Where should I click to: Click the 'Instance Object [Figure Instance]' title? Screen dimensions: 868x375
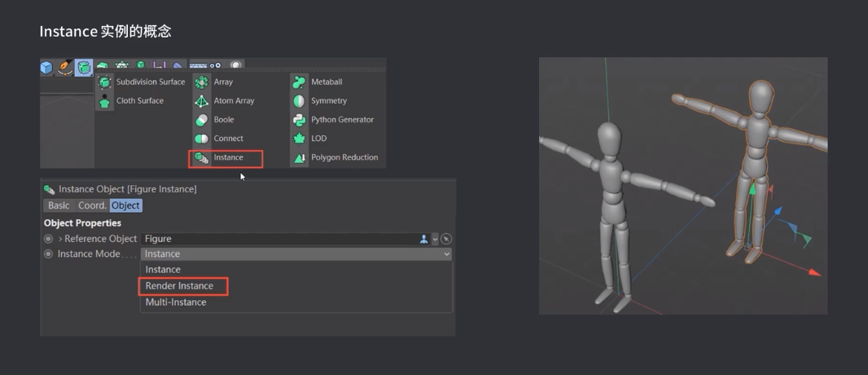(127, 189)
